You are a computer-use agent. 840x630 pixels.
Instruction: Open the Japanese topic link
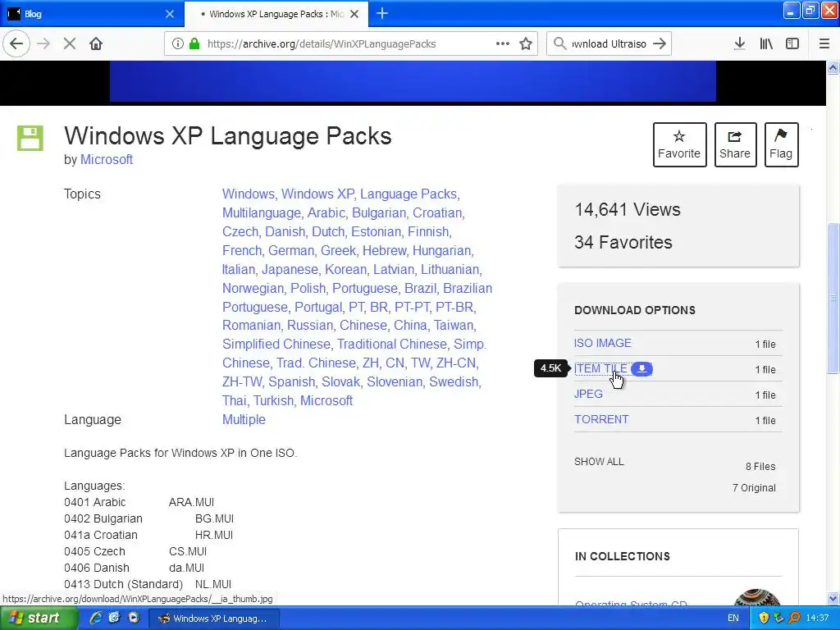point(290,269)
